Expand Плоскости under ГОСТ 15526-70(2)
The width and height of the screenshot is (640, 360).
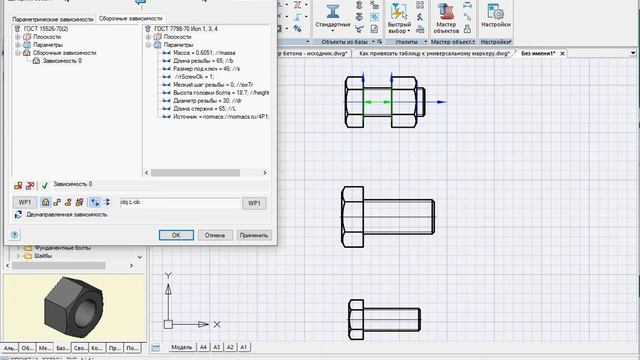pyautogui.click(x=18, y=37)
